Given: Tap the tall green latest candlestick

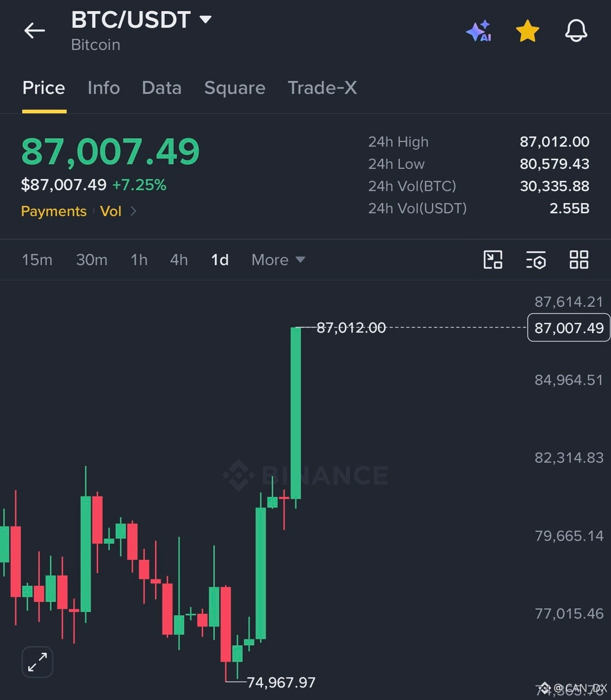Looking at the screenshot, I should click(296, 413).
